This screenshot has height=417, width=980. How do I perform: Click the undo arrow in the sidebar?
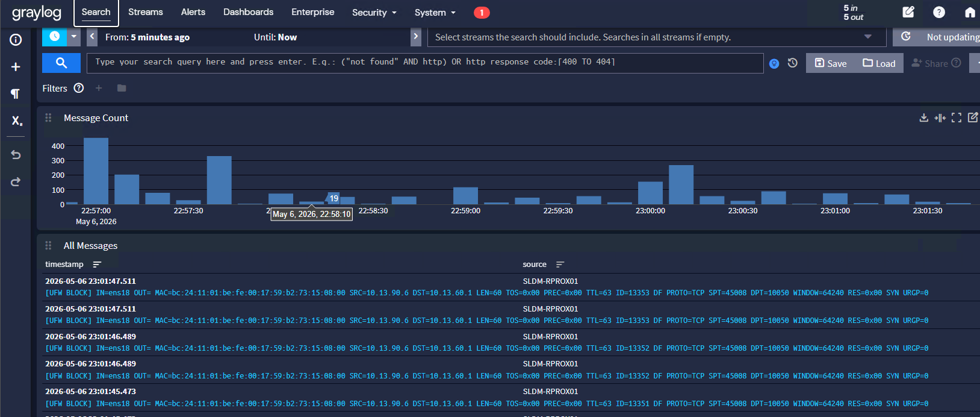[16, 155]
